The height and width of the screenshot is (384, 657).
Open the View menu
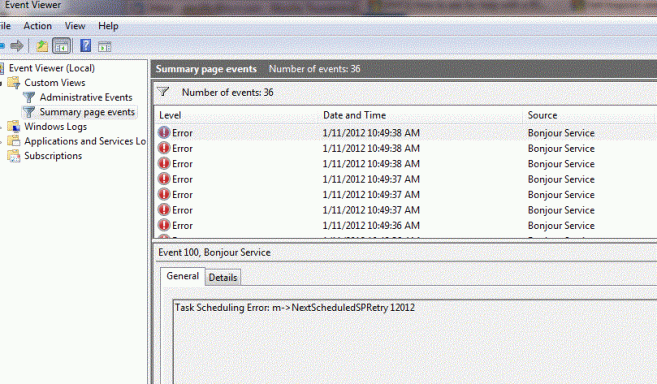pyautogui.click(x=75, y=26)
